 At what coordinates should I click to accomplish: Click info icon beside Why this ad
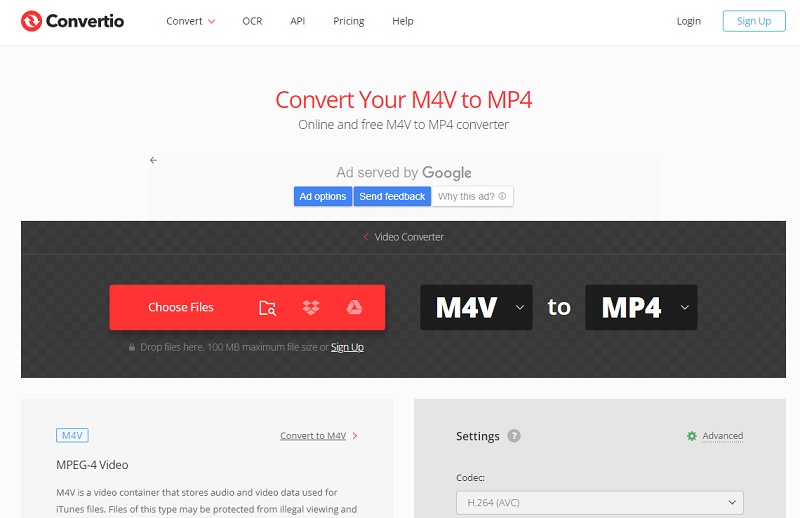coord(502,196)
